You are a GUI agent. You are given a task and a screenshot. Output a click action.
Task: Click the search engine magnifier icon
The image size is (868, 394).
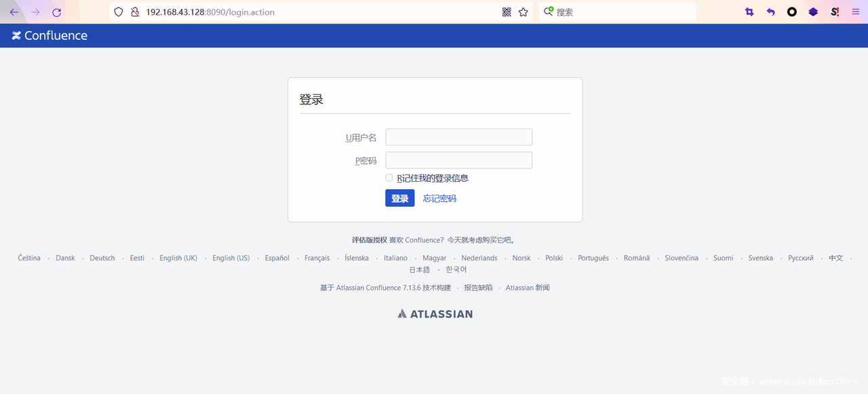point(549,12)
